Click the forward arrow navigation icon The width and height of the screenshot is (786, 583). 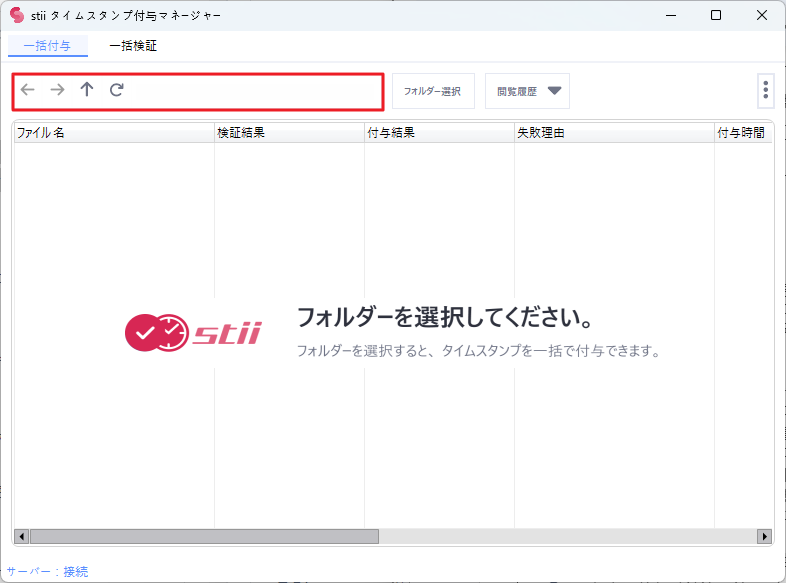tap(57, 90)
